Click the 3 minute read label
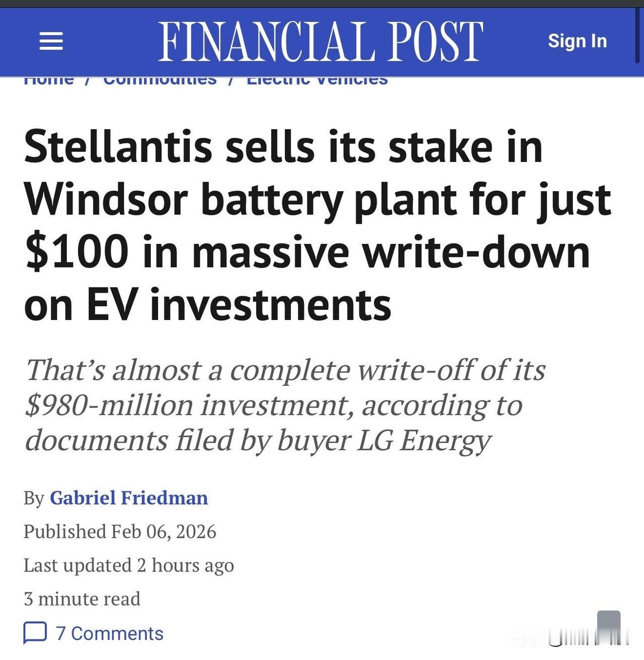The height and width of the screenshot is (660, 644). (82, 599)
